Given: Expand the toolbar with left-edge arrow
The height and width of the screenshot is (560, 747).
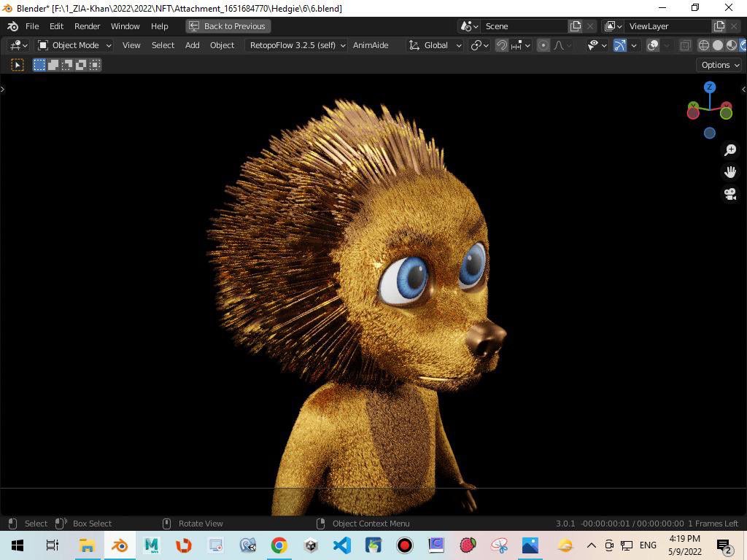Looking at the screenshot, I should (3, 89).
